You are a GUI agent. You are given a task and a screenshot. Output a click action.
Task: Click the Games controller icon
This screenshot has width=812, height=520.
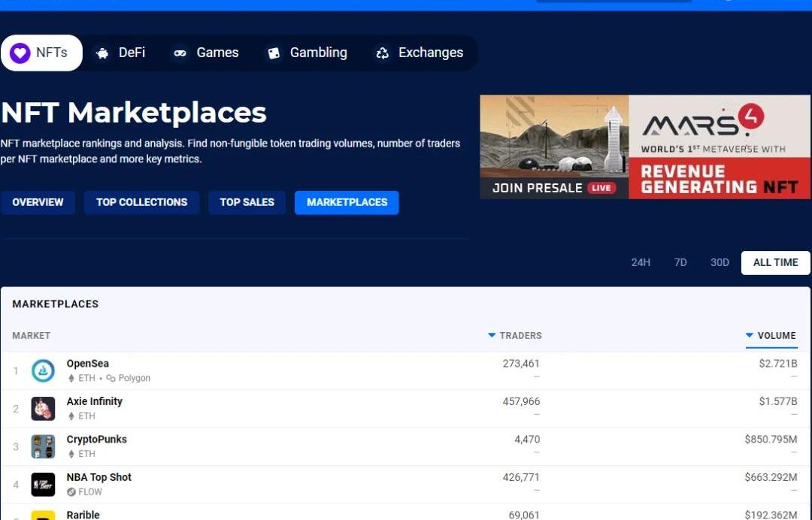[x=180, y=53]
